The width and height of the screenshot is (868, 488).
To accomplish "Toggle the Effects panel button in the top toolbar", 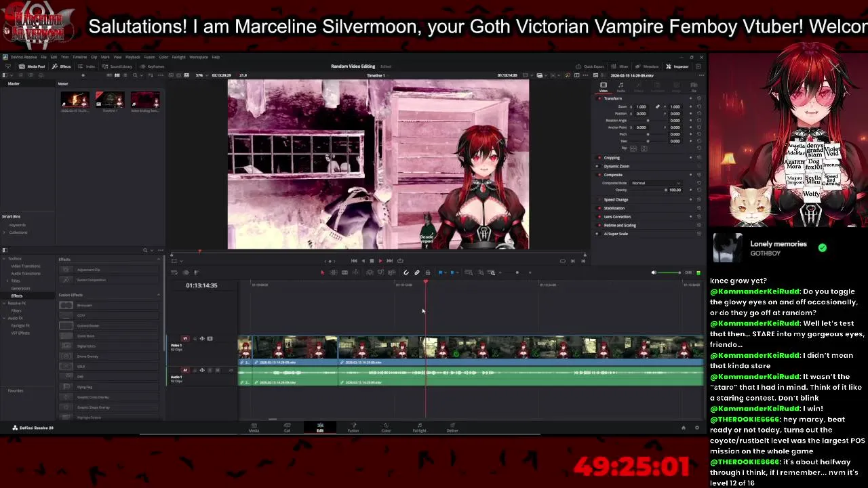I will [62, 66].
